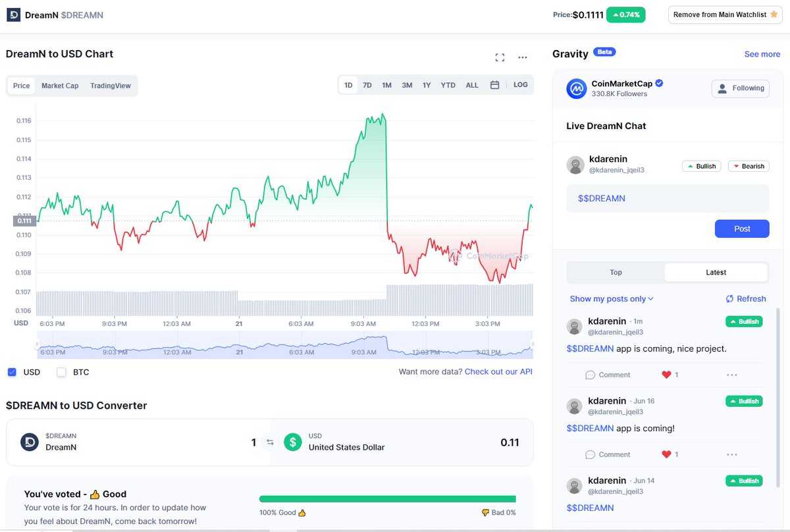Viewport: 790px width, 532px height.
Task: Click the USD dollar icon in converter
Action: click(293, 442)
